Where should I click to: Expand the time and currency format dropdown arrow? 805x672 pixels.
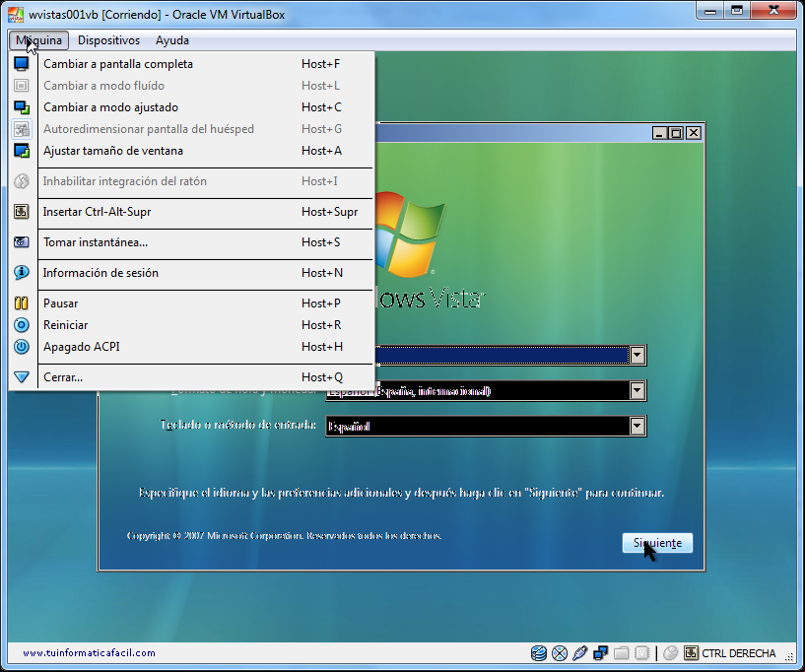click(637, 391)
